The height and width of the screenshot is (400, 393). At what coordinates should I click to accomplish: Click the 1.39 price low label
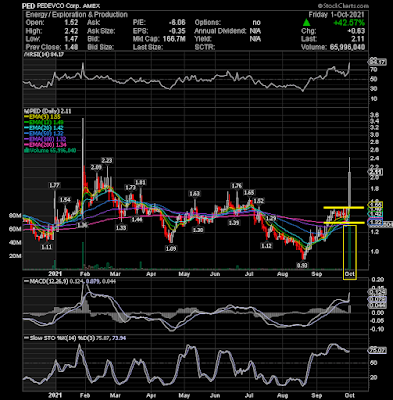[234, 223]
